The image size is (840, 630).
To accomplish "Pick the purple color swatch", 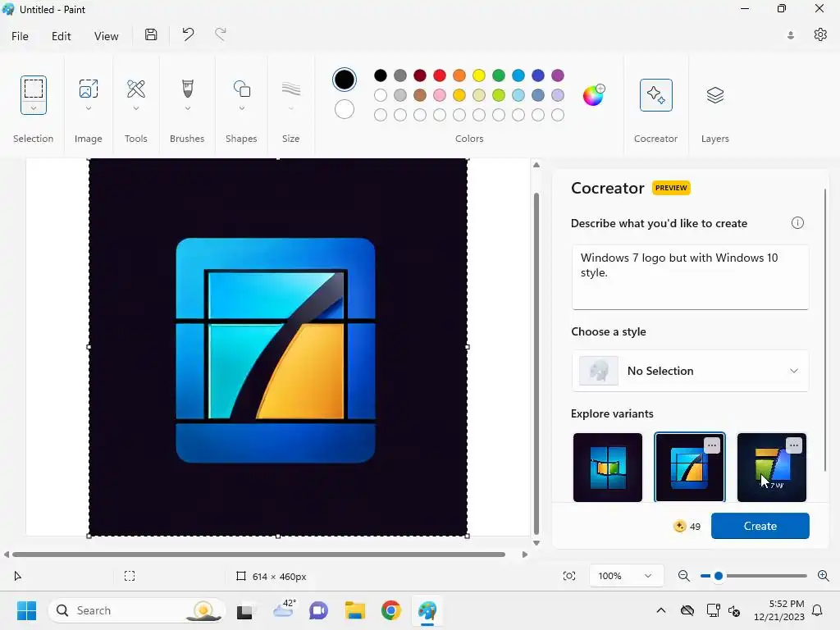I will (x=558, y=75).
